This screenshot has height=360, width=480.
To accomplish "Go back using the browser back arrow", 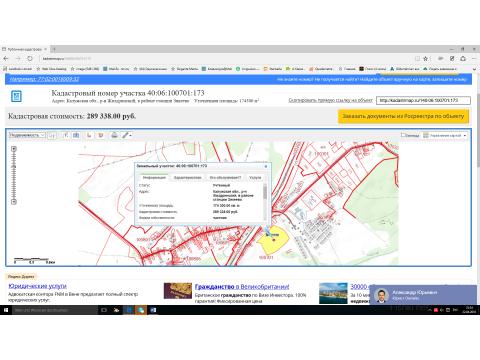I will tap(6, 58).
